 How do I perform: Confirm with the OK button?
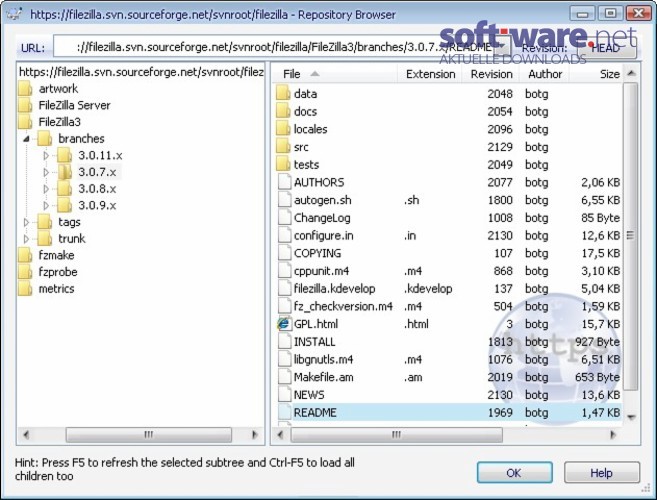pos(515,473)
